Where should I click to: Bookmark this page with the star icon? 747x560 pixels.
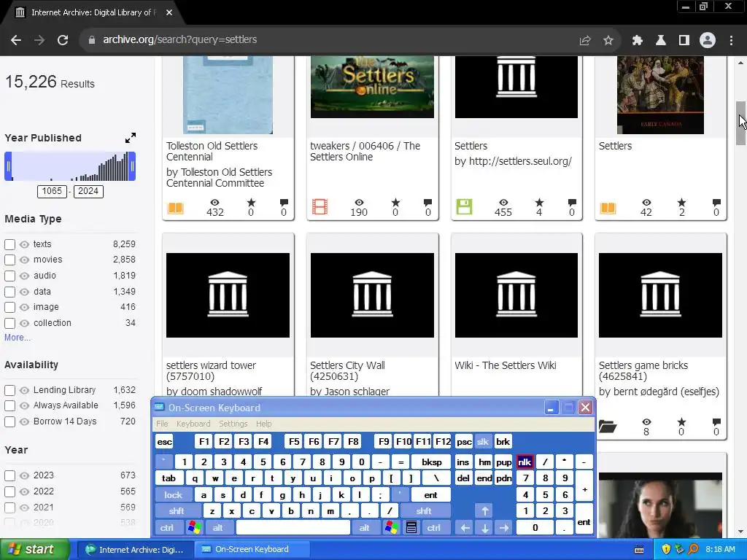(608, 41)
